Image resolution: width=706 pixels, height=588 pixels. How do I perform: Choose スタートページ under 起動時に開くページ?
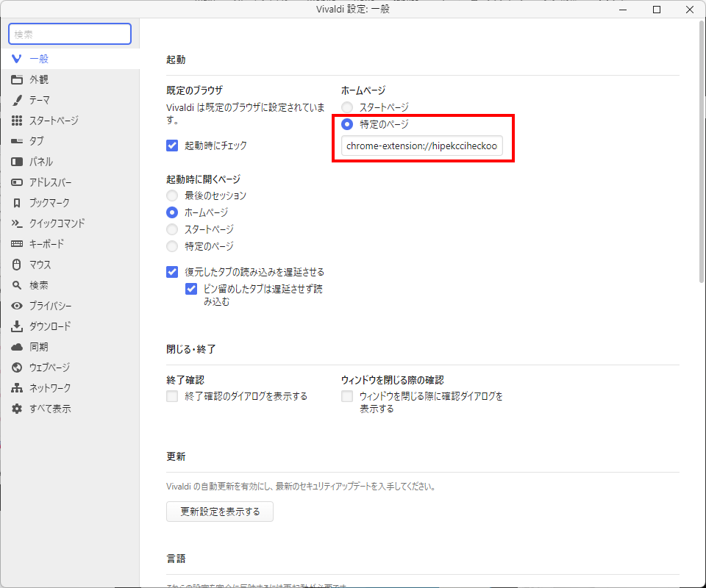pos(172,229)
